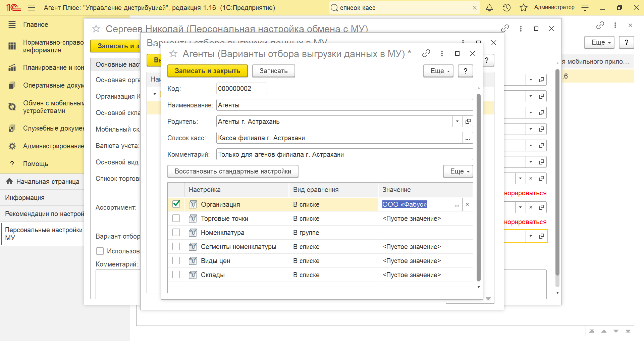
Task: Open three-dot menu of Сергеев Николай window
Action: click(521, 29)
